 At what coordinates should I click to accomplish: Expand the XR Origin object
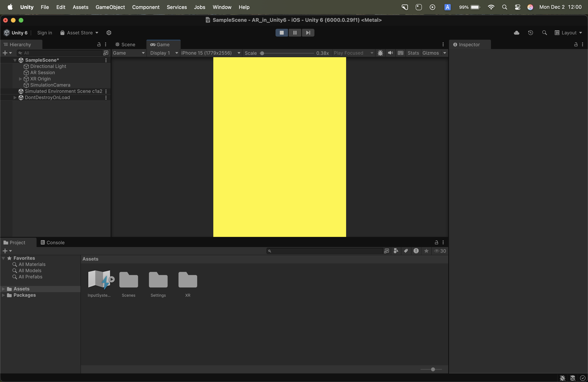tap(20, 79)
